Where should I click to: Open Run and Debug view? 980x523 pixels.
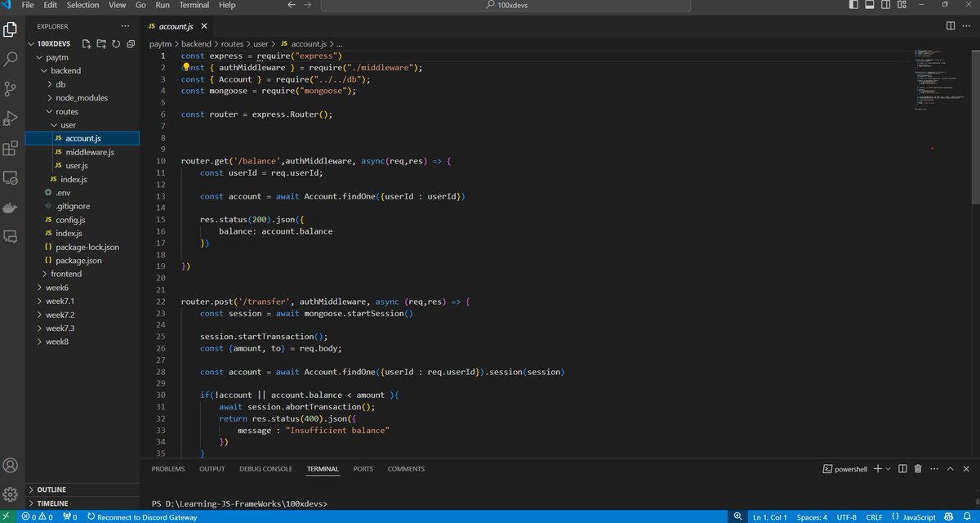point(11,118)
